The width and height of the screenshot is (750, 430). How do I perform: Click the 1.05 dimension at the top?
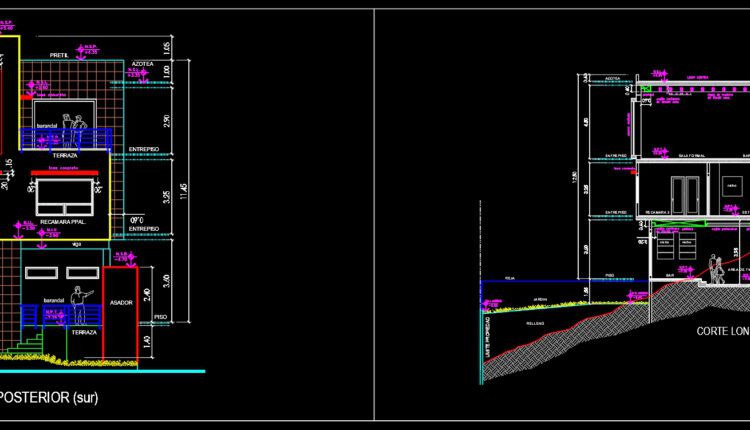tap(166, 48)
